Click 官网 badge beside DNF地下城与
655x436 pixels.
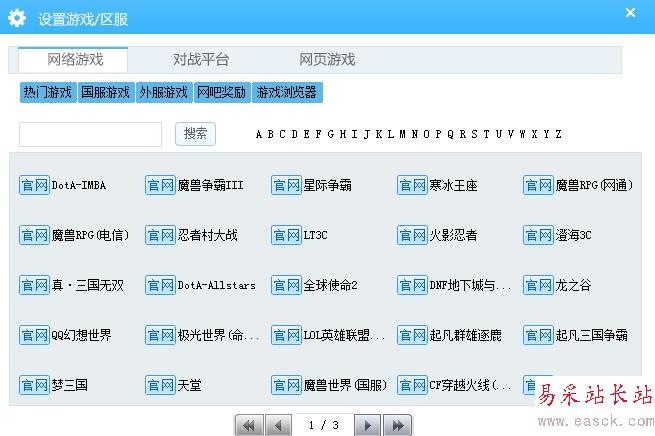pyautogui.click(x=413, y=285)
